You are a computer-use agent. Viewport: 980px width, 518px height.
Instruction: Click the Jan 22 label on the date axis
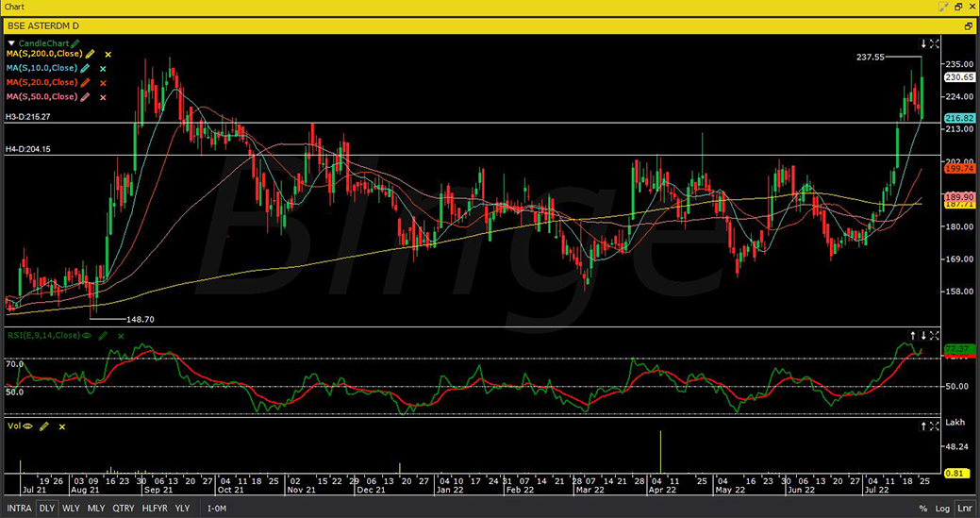pyautogui.click(x=450, y=492)
